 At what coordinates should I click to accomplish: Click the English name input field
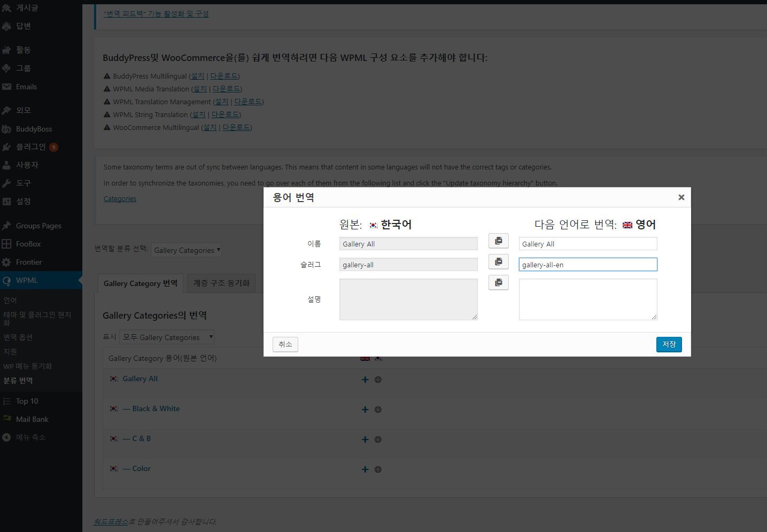pyautogui.click(x=588, y=244)
